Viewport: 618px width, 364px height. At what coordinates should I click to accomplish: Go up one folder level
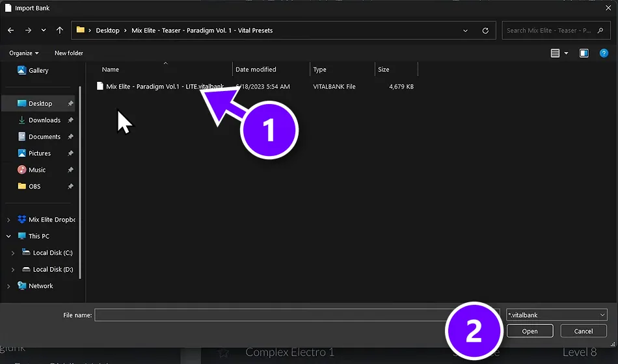59,31
